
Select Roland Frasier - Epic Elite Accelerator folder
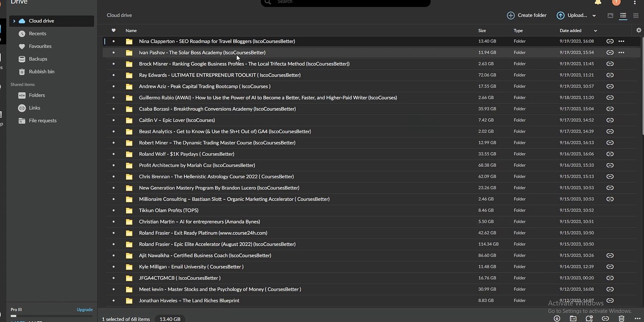217,244
